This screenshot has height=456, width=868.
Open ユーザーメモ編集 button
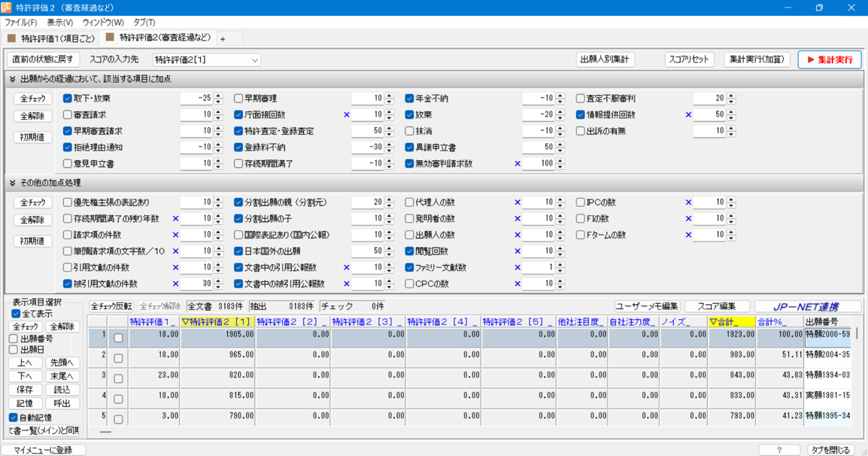[x=647, y=306]
